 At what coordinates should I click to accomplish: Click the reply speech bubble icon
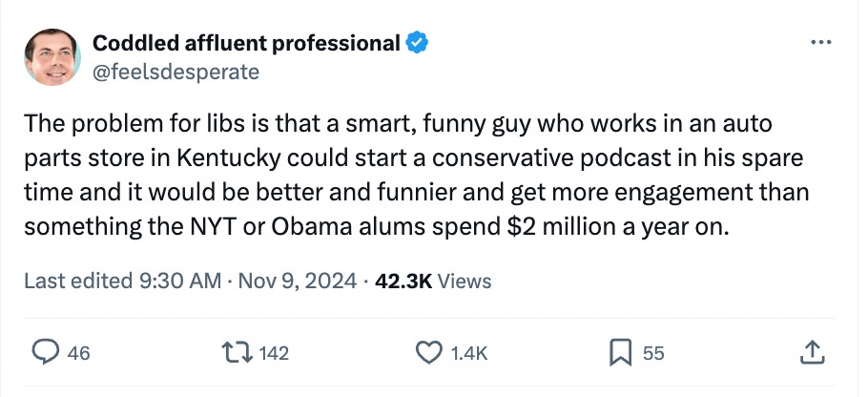[46, 353]
